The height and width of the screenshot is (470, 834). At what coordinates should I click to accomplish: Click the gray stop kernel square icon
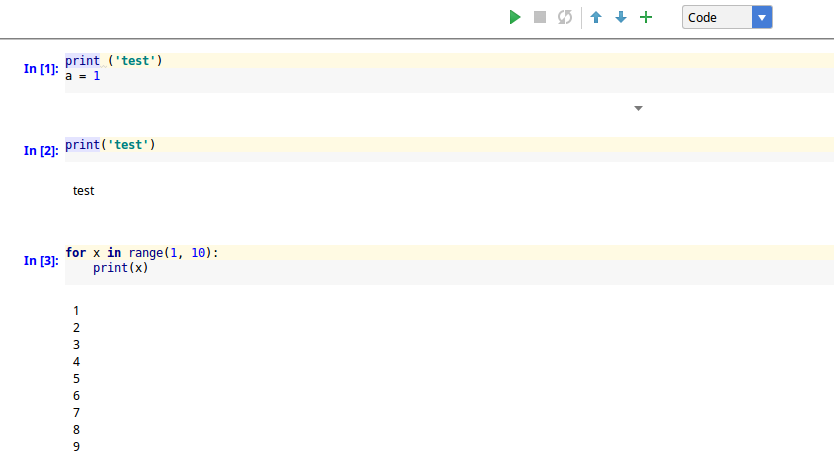point(540,17)
